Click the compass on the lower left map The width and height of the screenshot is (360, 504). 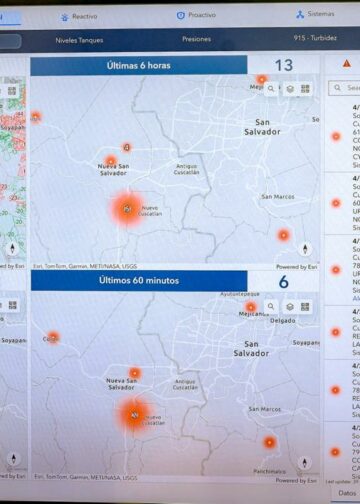click(x=13, y=459)
